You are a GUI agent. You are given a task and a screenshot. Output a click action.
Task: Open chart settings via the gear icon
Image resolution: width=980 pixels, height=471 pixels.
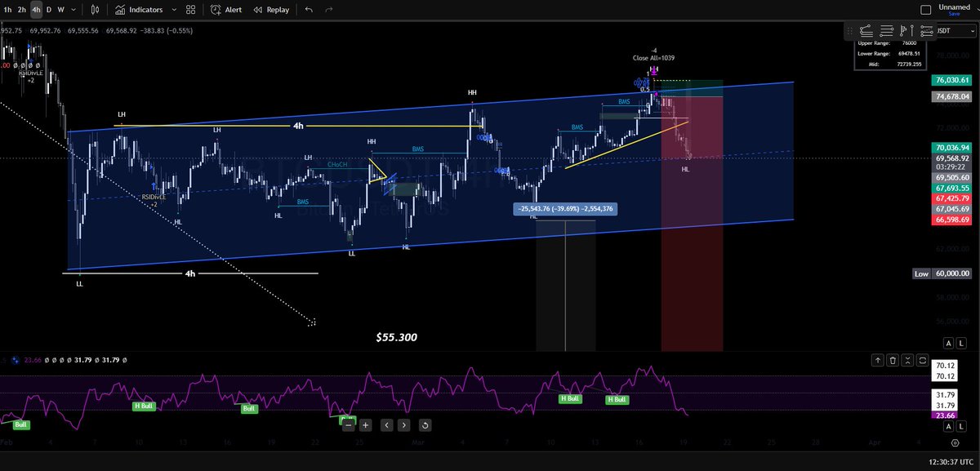point(955,443)
